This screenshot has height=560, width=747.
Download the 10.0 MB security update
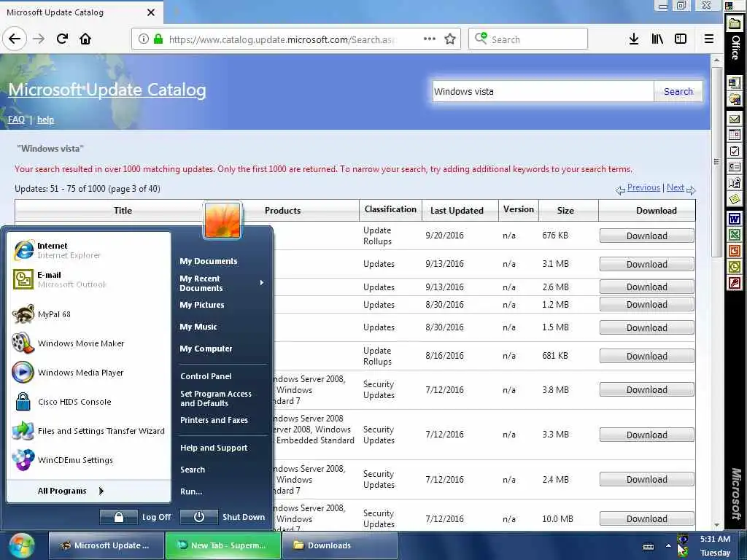click(x=646, y=518)
